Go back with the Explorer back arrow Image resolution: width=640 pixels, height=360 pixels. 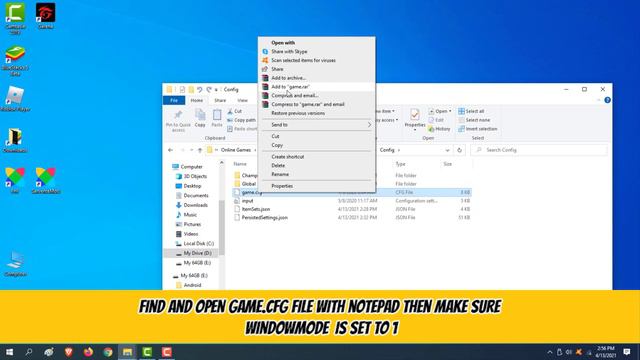coord(171,150)
